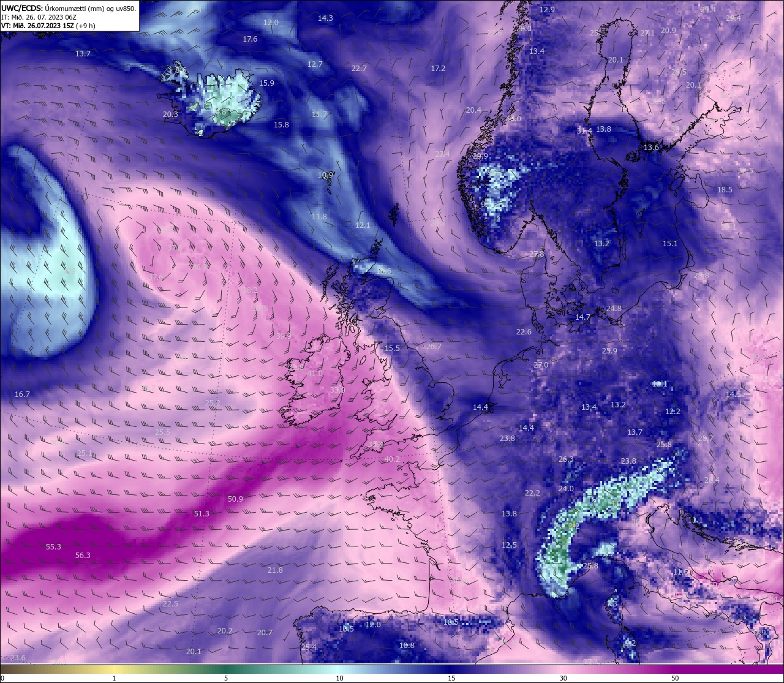Click the VT valid time line 15Z
This screenshot has height=683, width=784.
click(x=48, y=26)
